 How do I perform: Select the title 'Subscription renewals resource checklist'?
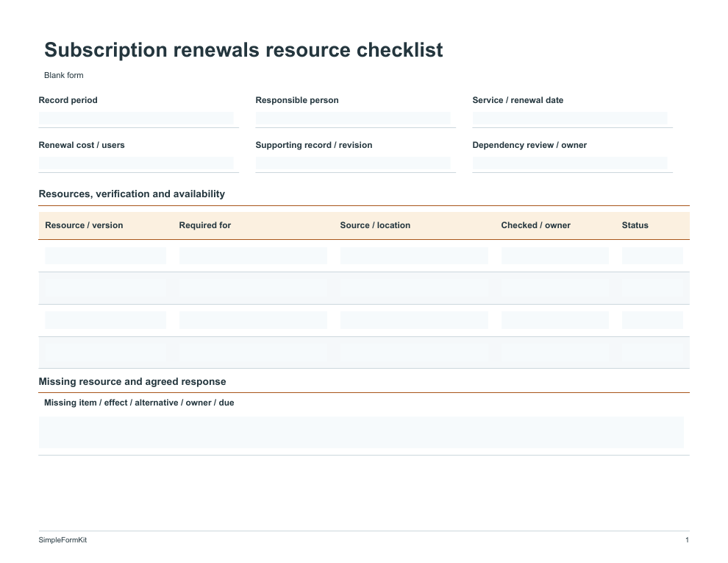coord(243,50)
